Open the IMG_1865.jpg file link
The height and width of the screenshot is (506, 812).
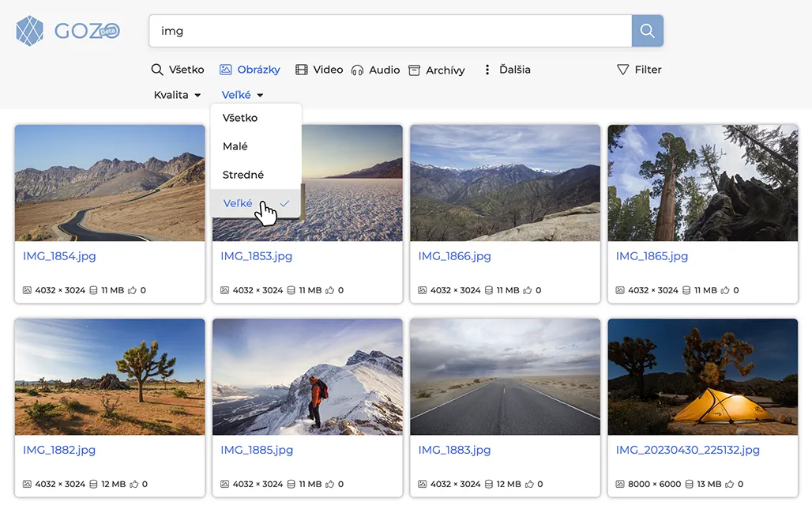[652, 256]
